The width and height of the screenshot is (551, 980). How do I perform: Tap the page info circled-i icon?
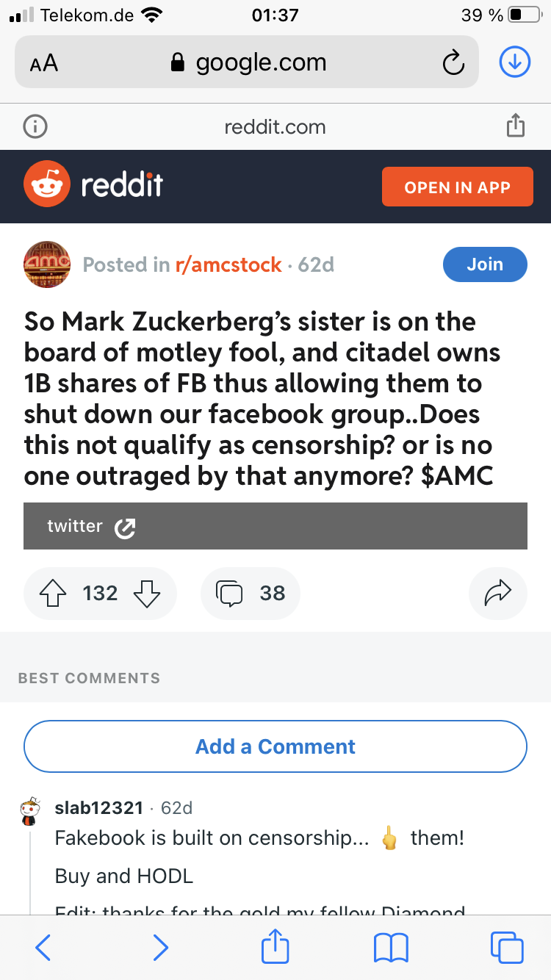(35, 126)
